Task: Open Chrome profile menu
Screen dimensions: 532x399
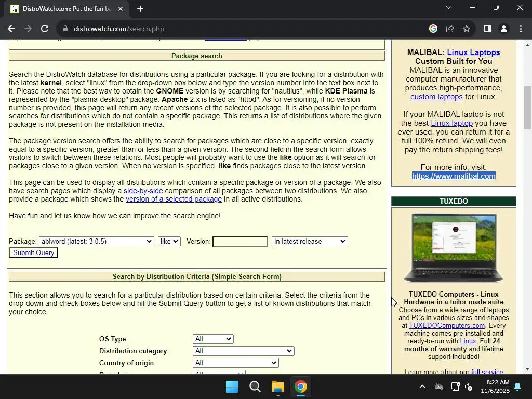Action: [504, 29]
